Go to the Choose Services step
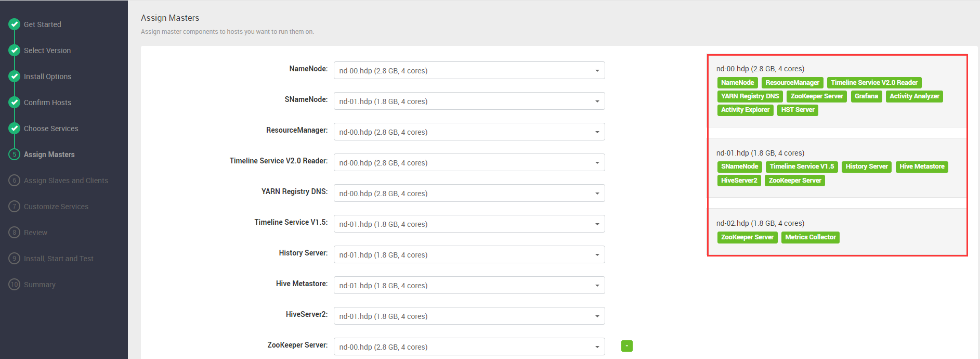 tap(51, 129)
